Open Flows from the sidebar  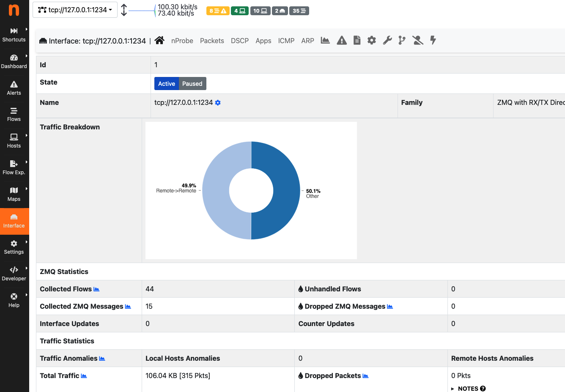click(14, 115)
